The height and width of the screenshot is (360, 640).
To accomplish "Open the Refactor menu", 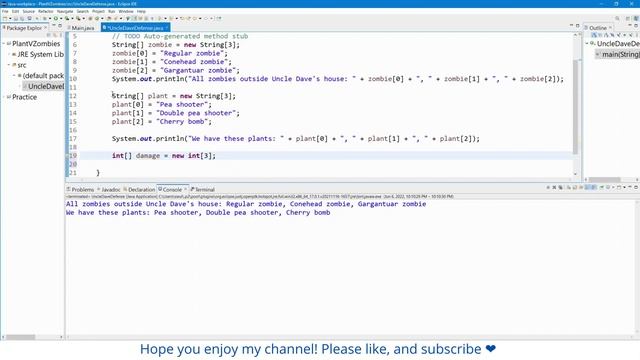I will pos(46,11).
